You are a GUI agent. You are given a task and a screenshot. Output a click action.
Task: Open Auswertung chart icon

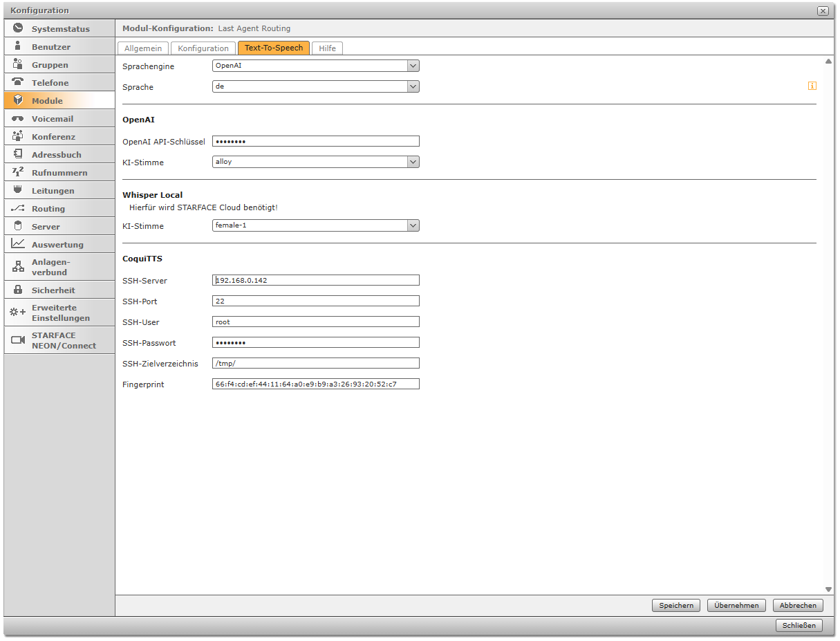click(x=18, y=244)
